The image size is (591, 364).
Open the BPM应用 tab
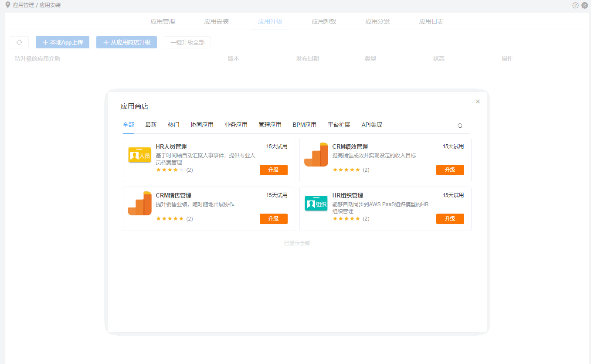(x=304, y=125)
